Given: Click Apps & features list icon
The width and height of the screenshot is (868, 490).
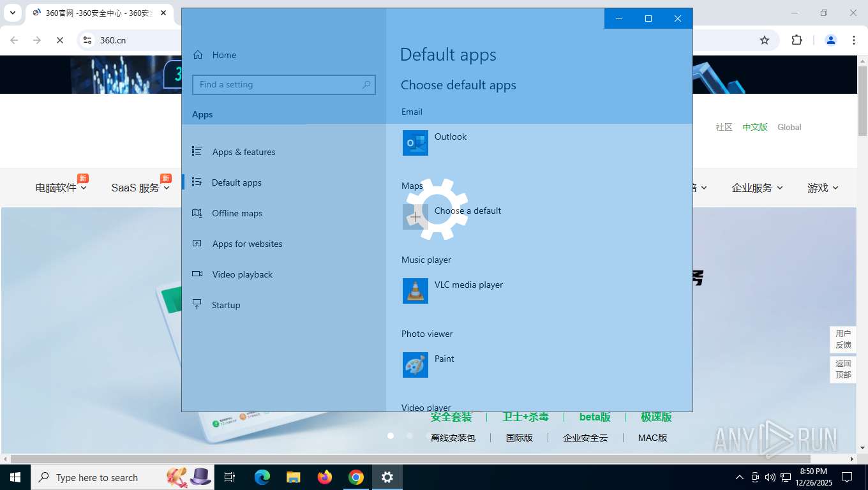Looking at the screenshot, I should (197, 151).
